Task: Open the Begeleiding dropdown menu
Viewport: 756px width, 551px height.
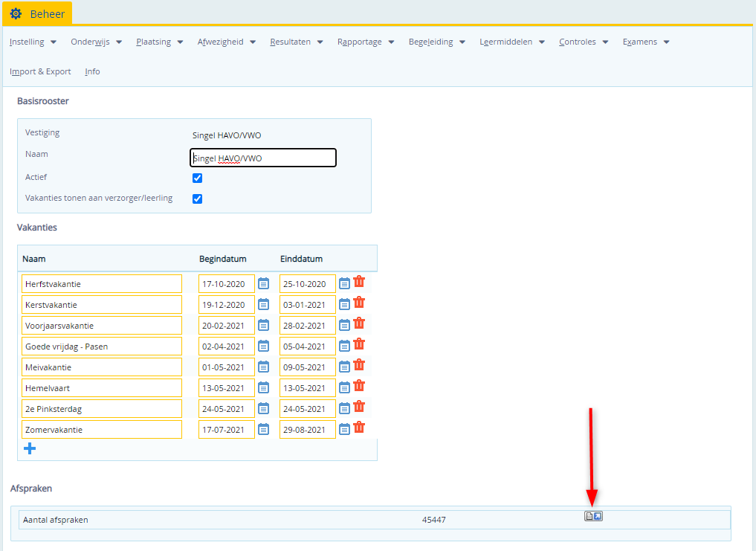Action: 437,42
